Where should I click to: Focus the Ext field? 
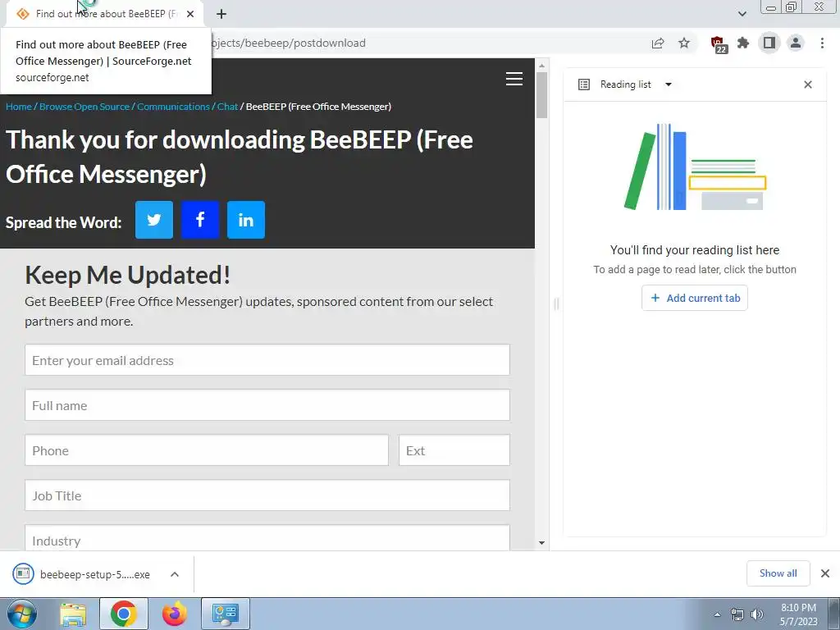454,450
